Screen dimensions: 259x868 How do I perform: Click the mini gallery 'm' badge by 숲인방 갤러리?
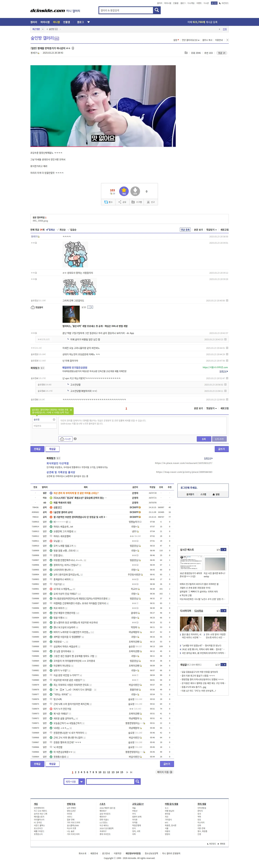point(57,38)
